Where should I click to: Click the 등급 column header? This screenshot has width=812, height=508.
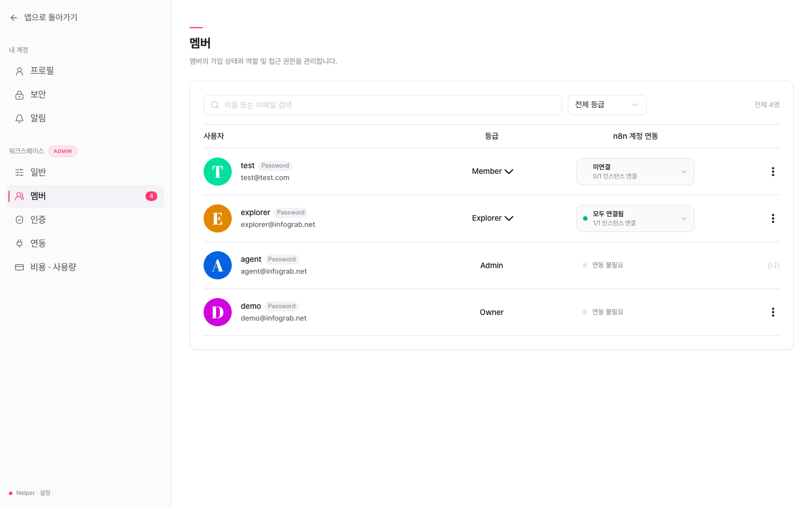click(492, 137)
